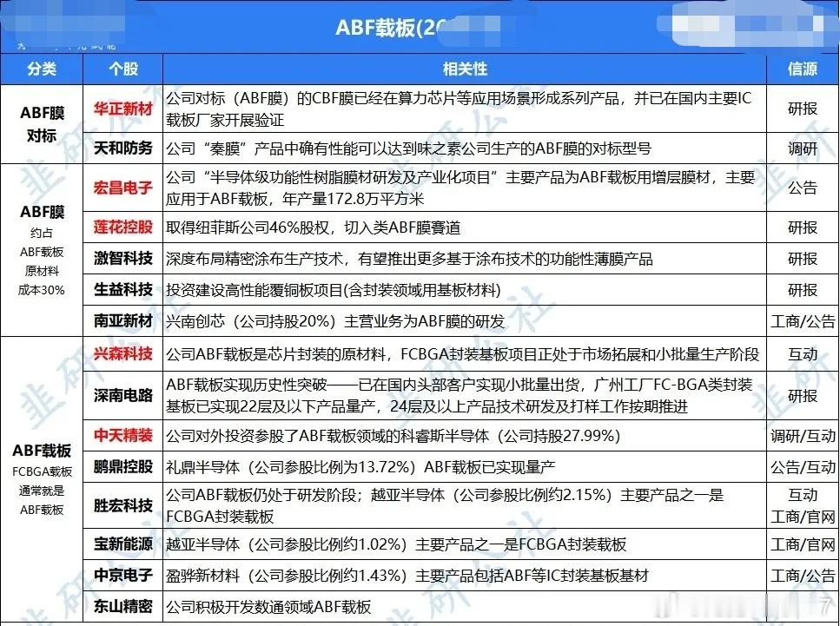Click source 公告 in 宏昌电子 row

pyautogui.click(x=802, y=188)
